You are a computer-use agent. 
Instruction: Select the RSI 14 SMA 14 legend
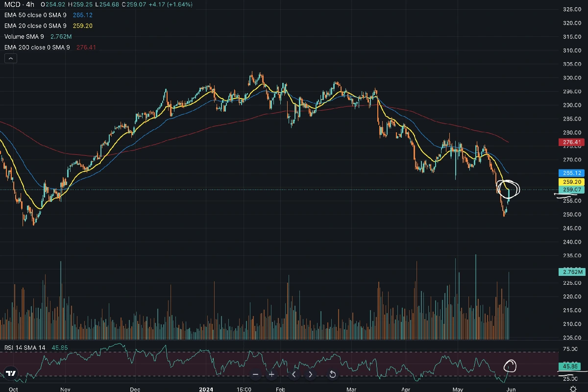tap(24, 347)
